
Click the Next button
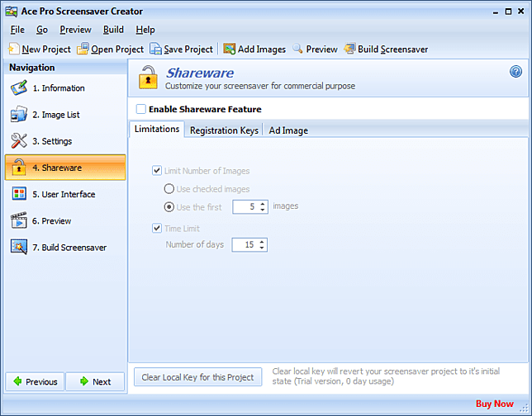95,382
